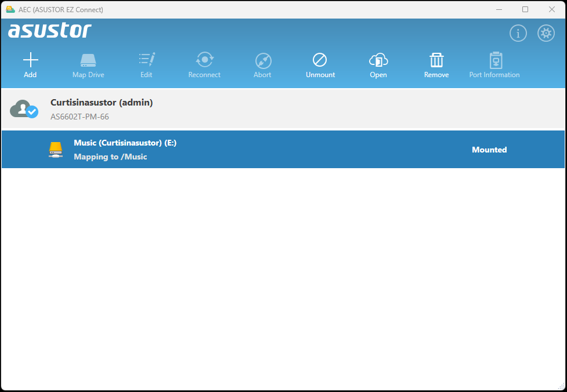Click the yellow Music drive icon
This screenshot has height=392, width=567.
point(55,150)
